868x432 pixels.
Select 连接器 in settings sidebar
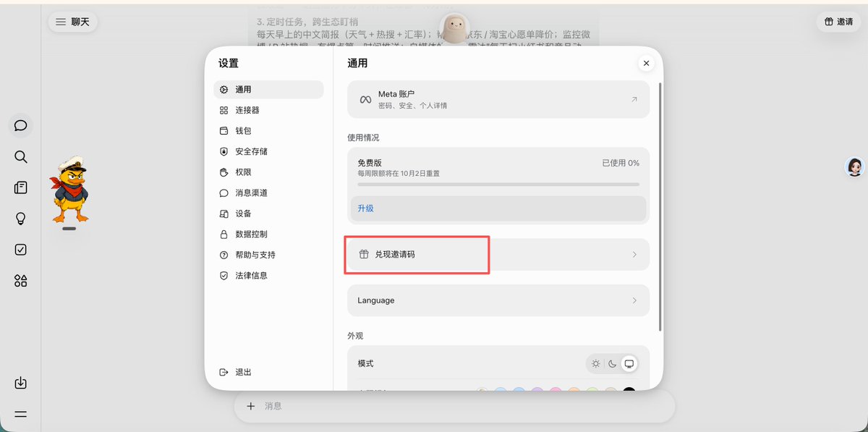268,110
